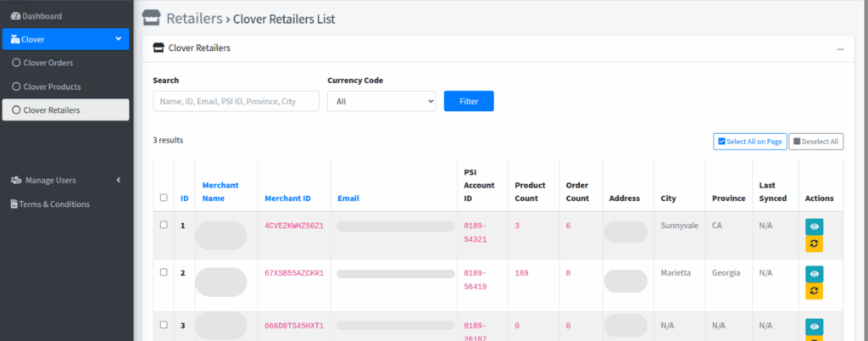The width and height of the screenshot is (868, 341).
Task: Sort by Merchant Name column
Action: [220, 192]
